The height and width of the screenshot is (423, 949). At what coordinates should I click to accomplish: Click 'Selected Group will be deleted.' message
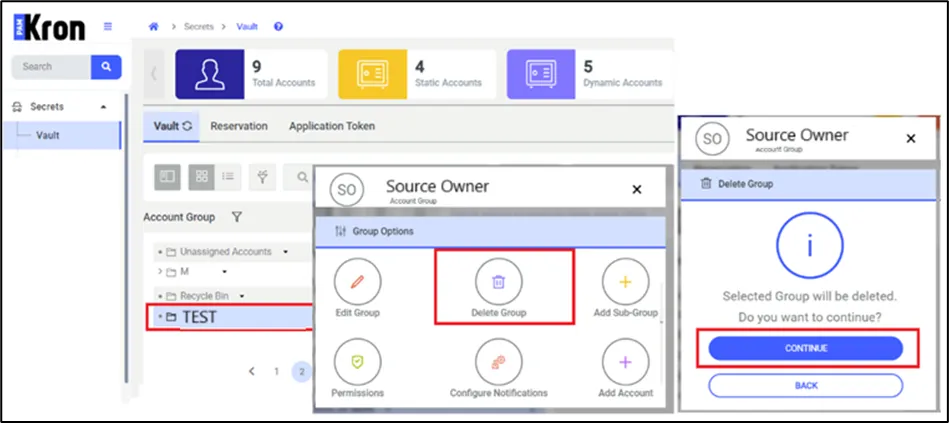click(x=809, y=297)
